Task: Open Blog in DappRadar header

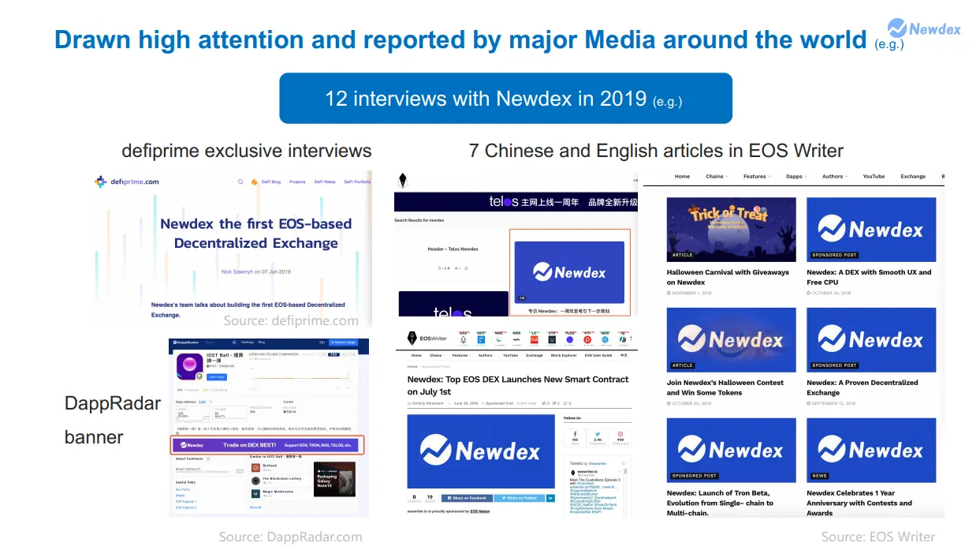Action: [x=262, y=342]
